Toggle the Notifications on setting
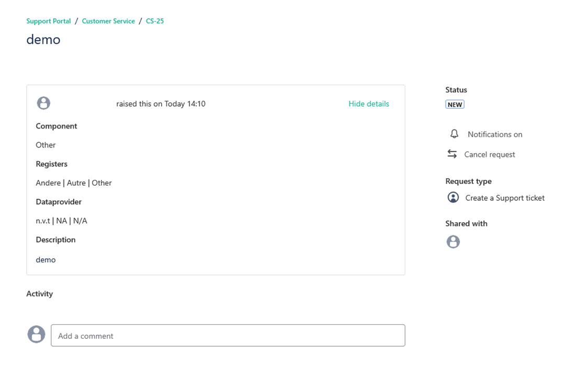 (x=494, y=134)
